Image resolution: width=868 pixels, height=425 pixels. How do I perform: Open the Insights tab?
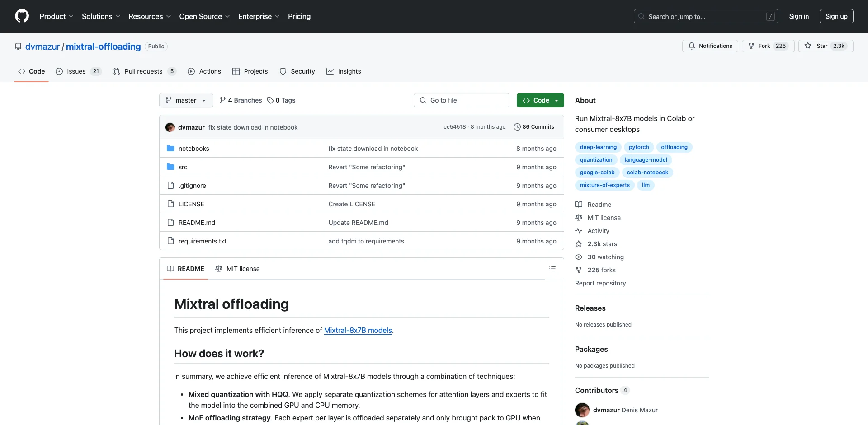(344, 71)
